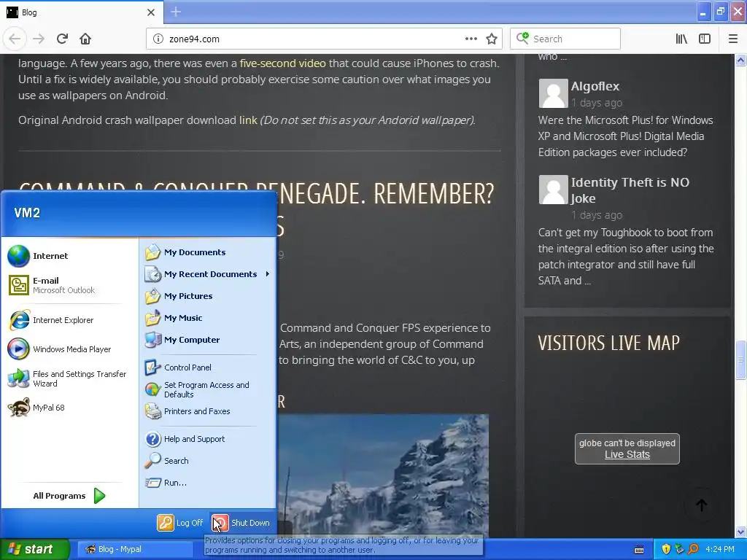Open the Android wallpaper download link

click(248, 120)
